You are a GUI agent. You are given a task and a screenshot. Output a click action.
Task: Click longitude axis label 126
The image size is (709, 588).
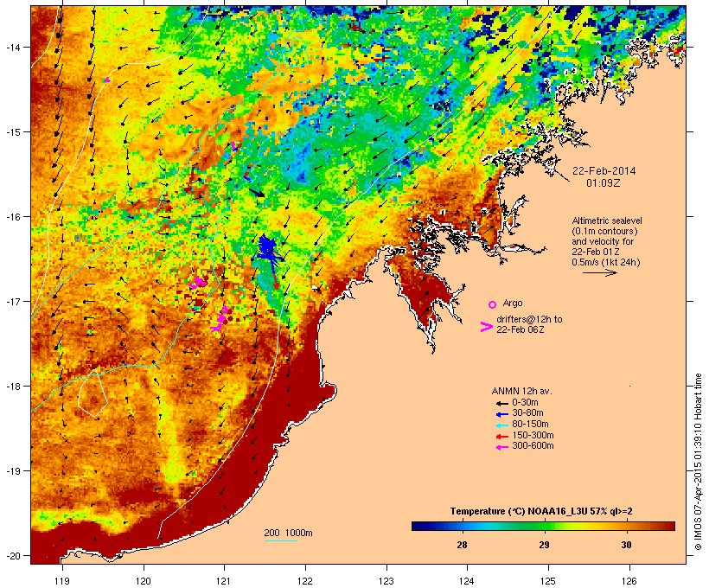[629, 581]
